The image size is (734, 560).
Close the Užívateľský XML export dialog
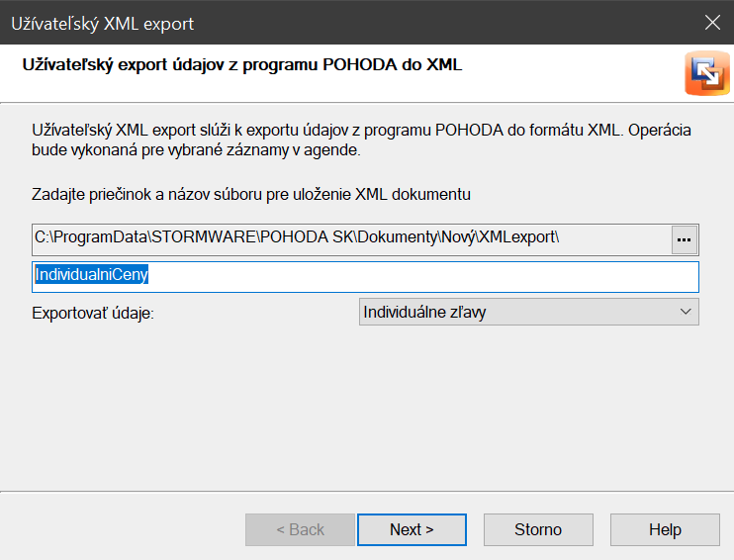pyautogui.click(x=711, y=23)
